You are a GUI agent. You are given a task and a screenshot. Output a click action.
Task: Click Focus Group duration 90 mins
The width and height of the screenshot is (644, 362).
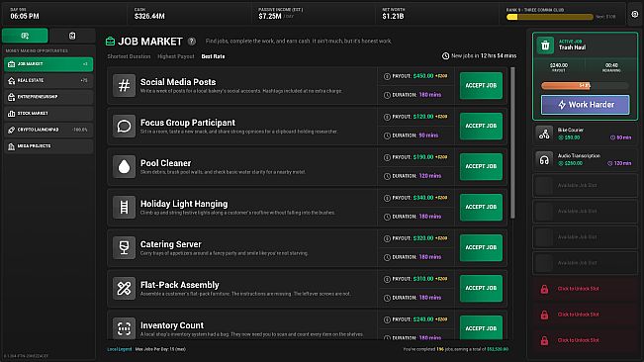(428, 136)
